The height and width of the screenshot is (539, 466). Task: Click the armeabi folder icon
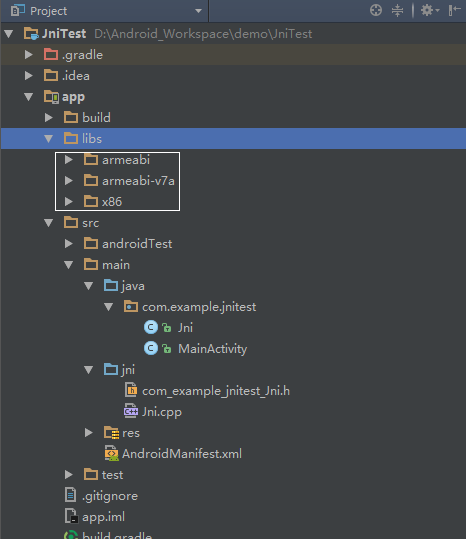click(91, 159)
